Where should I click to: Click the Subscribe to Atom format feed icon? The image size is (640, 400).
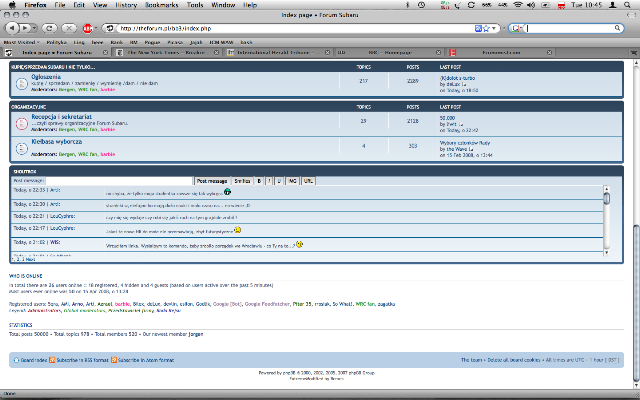(114, 358)
